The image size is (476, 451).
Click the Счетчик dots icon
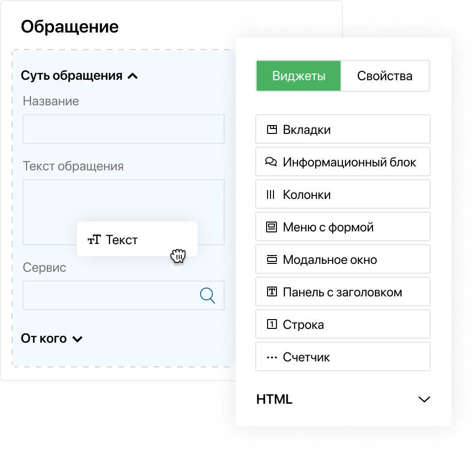click(x=272, y=357)
